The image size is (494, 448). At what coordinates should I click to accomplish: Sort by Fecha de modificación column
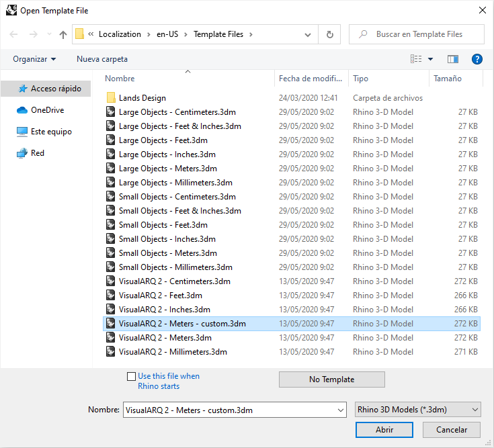(311, 79)
